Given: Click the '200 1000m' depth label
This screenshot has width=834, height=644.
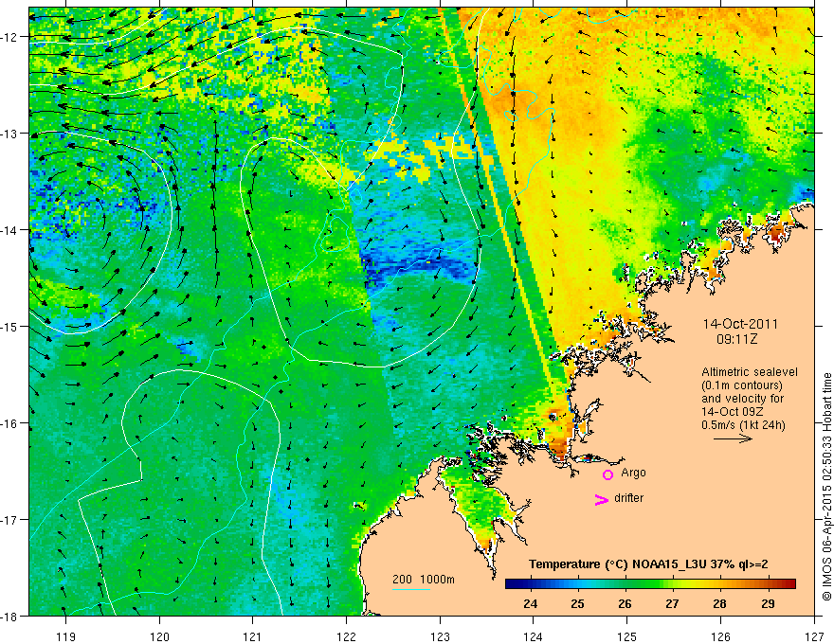Looking at the screenshot, I should [424, 580].
